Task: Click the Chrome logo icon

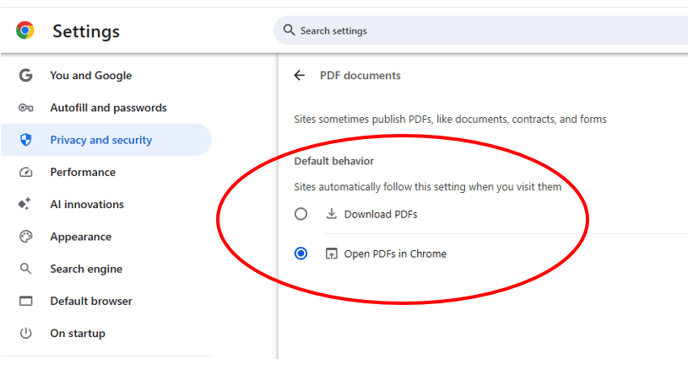Action: [25, 30]
